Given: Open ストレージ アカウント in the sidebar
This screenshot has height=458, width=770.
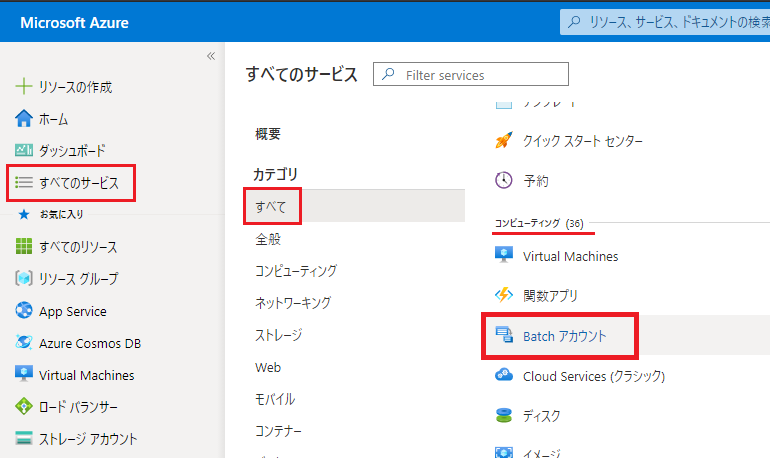Looking at the screenshot, I should point(88,439).
